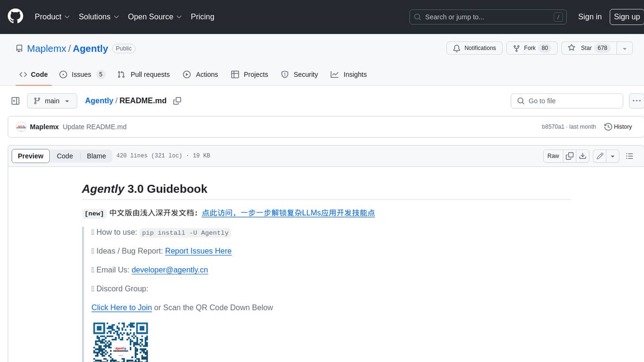Open the Update README.md commit message
The width and height of the screenshot is (644, 362).
(x=95, y=127)
